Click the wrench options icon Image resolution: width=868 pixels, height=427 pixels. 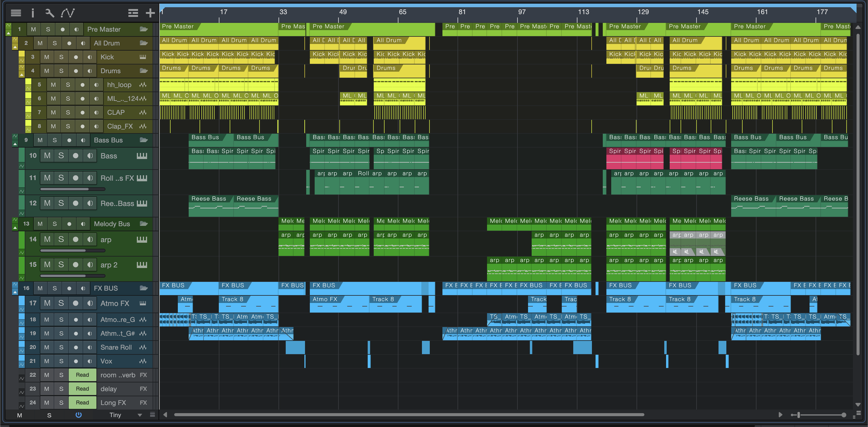49,13
